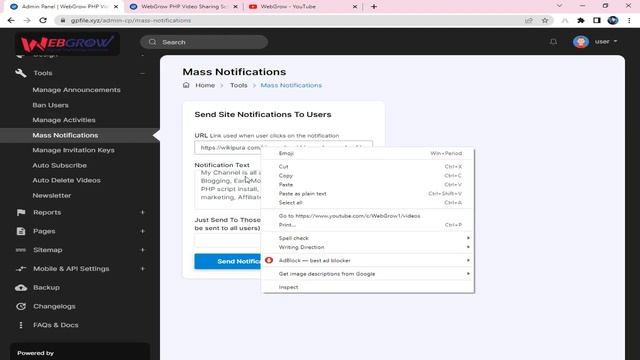Click the Send Notification button

click(x=228, y=261)
